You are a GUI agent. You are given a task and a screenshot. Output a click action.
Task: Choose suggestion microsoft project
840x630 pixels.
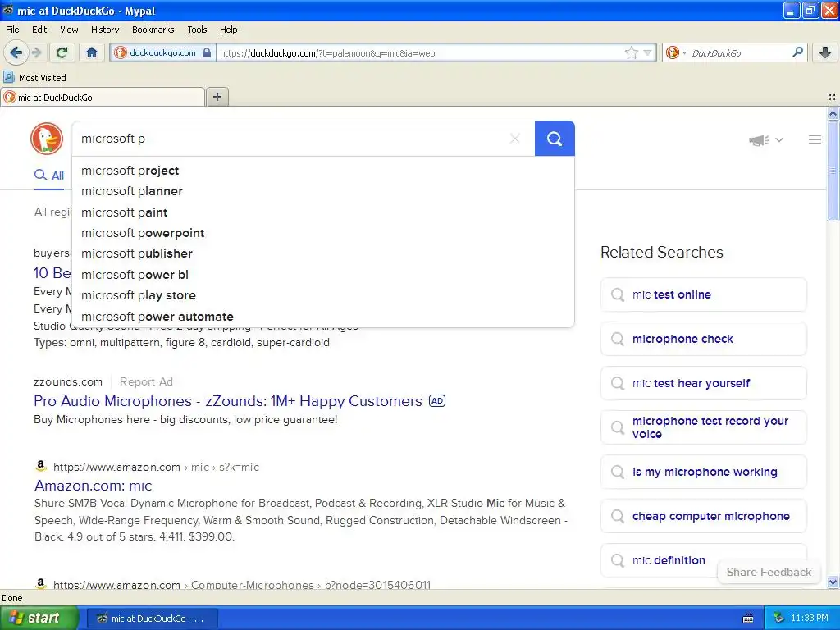(x=323, y=171)
